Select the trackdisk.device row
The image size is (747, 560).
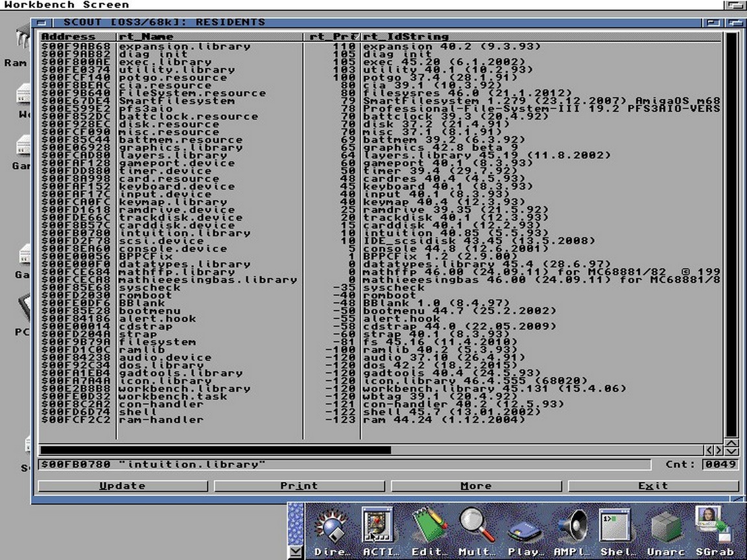coord(380,217)
